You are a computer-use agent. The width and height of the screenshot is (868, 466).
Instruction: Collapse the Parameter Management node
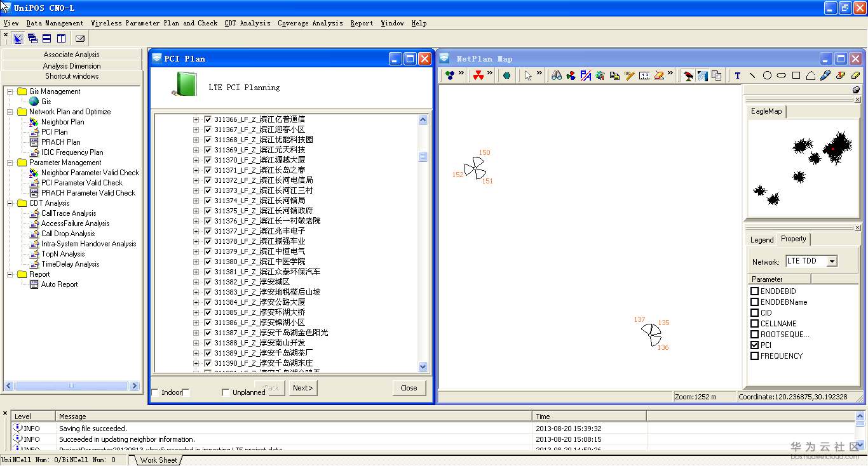pyautogui.click(x=10, y=163)
